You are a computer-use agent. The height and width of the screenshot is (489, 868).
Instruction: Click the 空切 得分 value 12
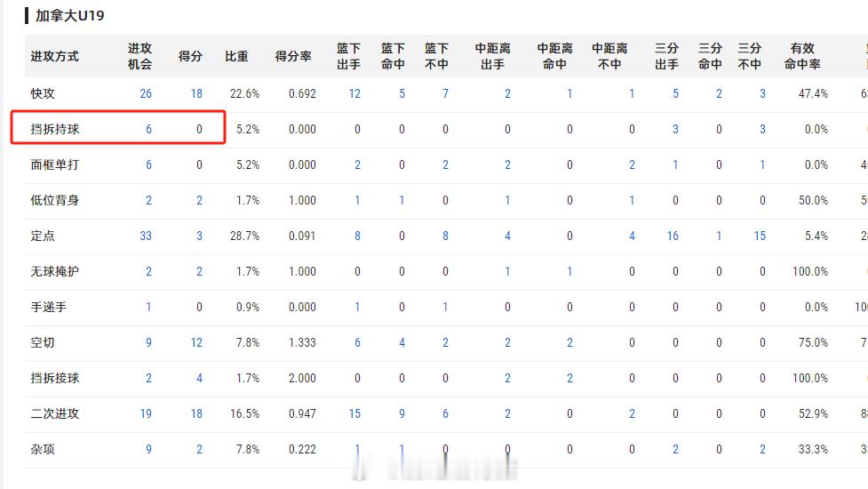pos(196,342)
